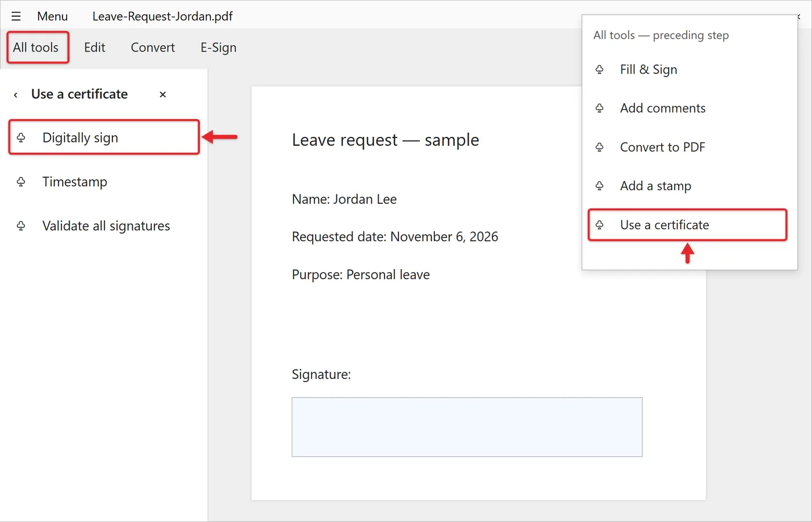
Task: Choose Digitally sign option
Action: (104, 137)
